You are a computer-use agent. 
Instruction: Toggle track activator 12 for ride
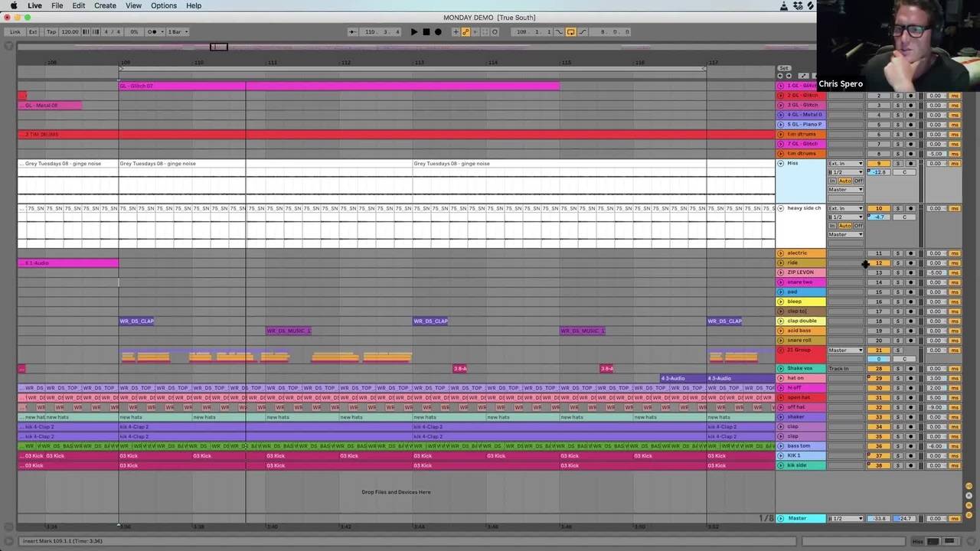click(x=879, y=263)
